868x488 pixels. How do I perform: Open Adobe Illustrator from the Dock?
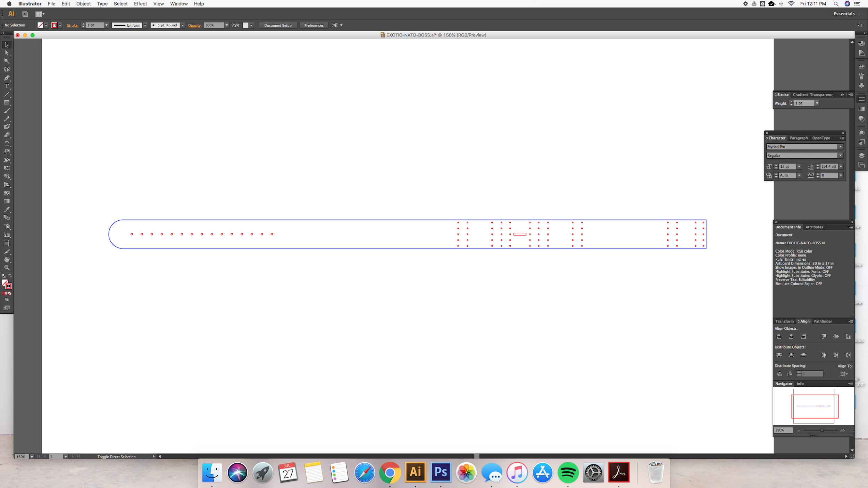point(415,472)
